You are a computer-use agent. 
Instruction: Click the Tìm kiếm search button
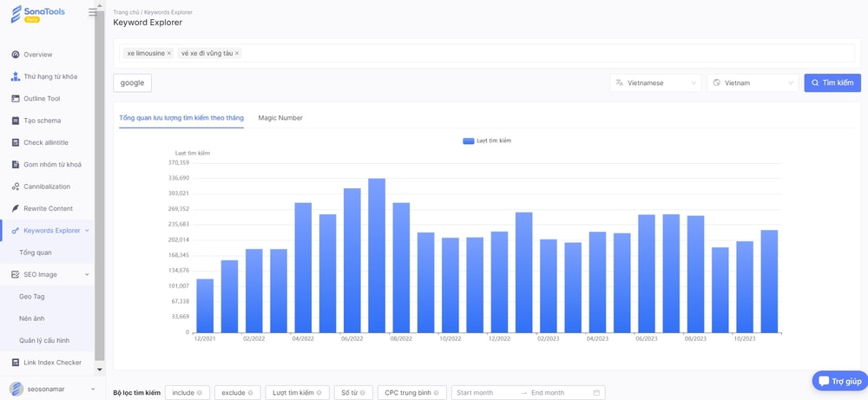pyautogui.click(x=832, y=83)
